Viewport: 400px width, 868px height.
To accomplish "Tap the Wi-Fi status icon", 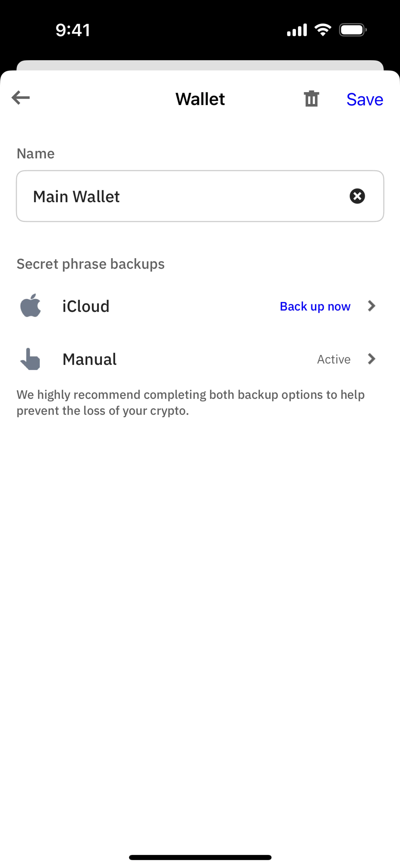I will 322,30.
